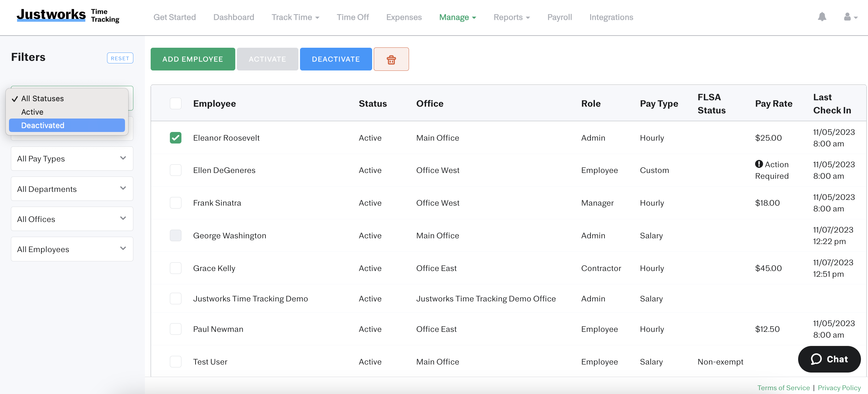Click the ADD EMPLOYEE button
Viewport: 868px width, 394px height.
[x=192, y=59]
